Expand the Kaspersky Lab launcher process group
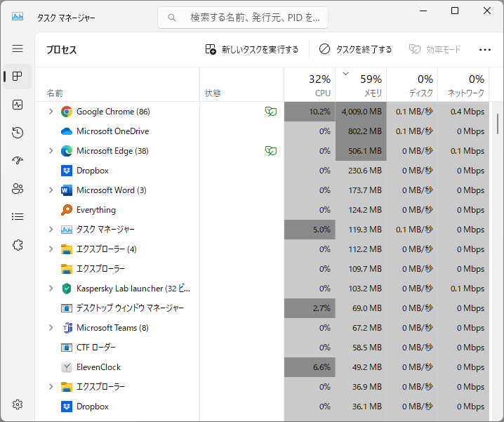The width and height of the screenshot is (504, 422). click(x=51, y=289)
